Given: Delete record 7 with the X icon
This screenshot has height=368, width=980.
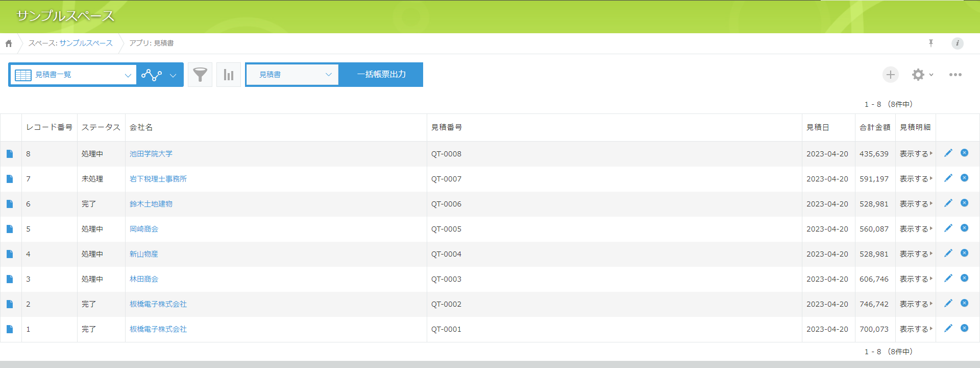Looking at the screenshot, I should [964, 178].
